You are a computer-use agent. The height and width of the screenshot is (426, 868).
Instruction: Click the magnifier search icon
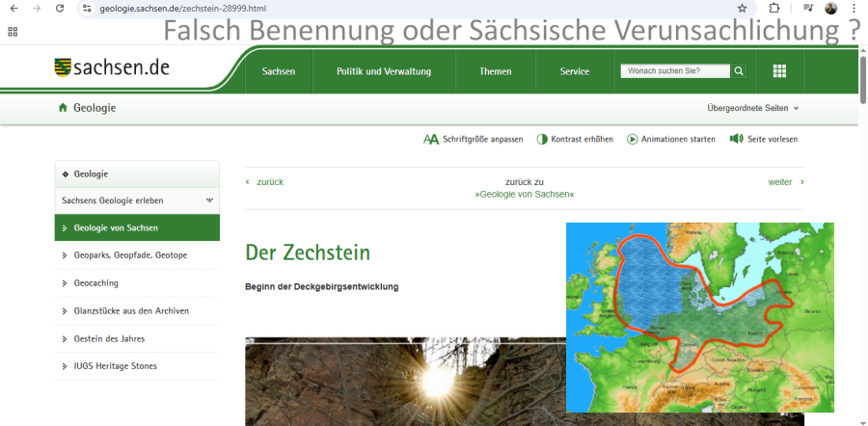click(739, 71)
